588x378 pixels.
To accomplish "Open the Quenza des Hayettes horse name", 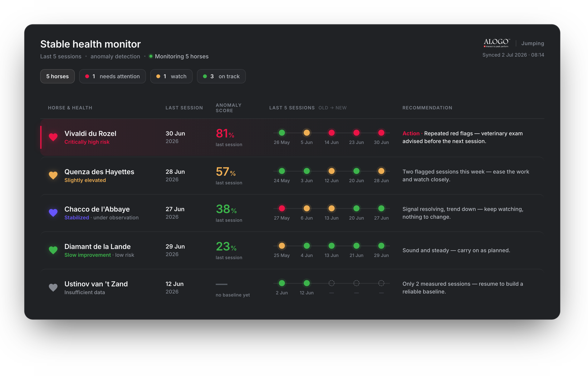I will point(99,172).
